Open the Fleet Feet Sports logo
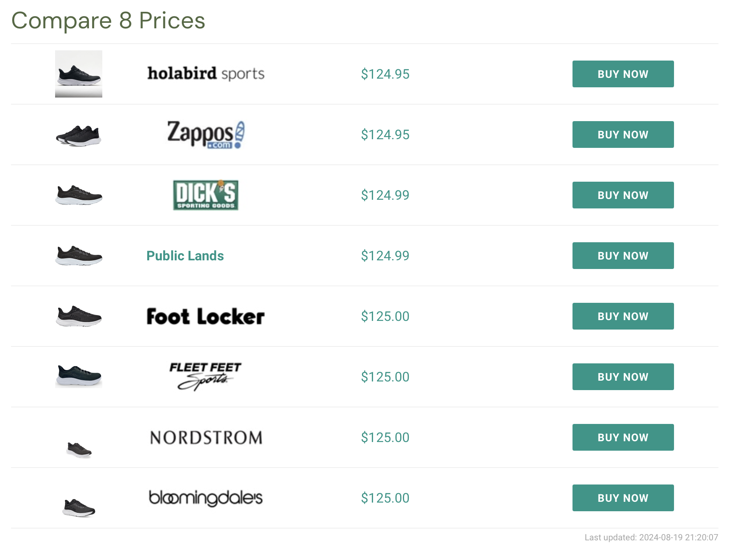 (x=206, y=377)
